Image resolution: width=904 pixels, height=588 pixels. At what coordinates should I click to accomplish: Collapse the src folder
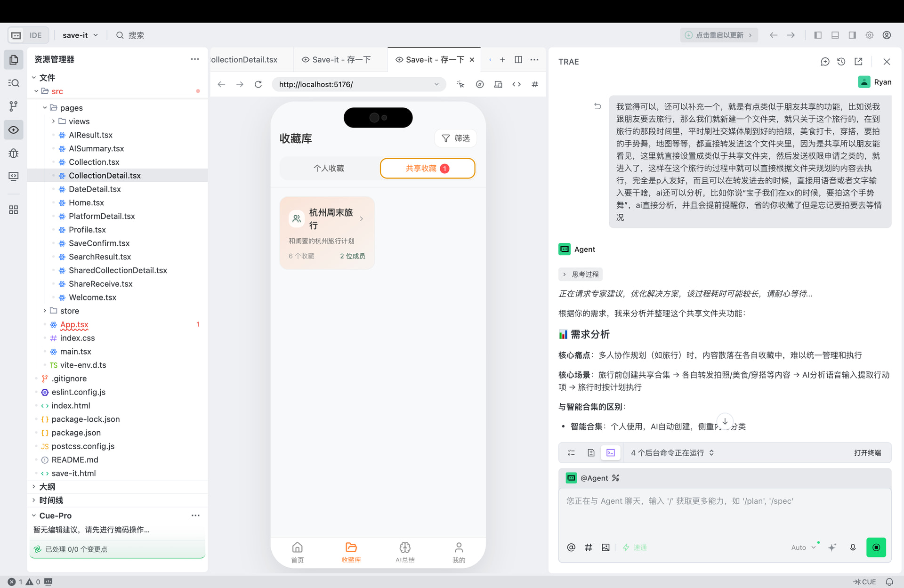click(36, 91)
